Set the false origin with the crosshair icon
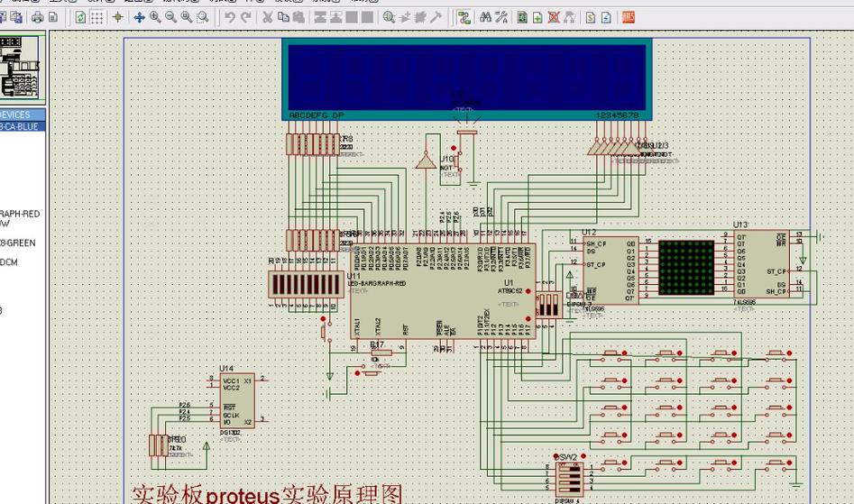This screenshot has height=504, width=854. coord(117,17)
